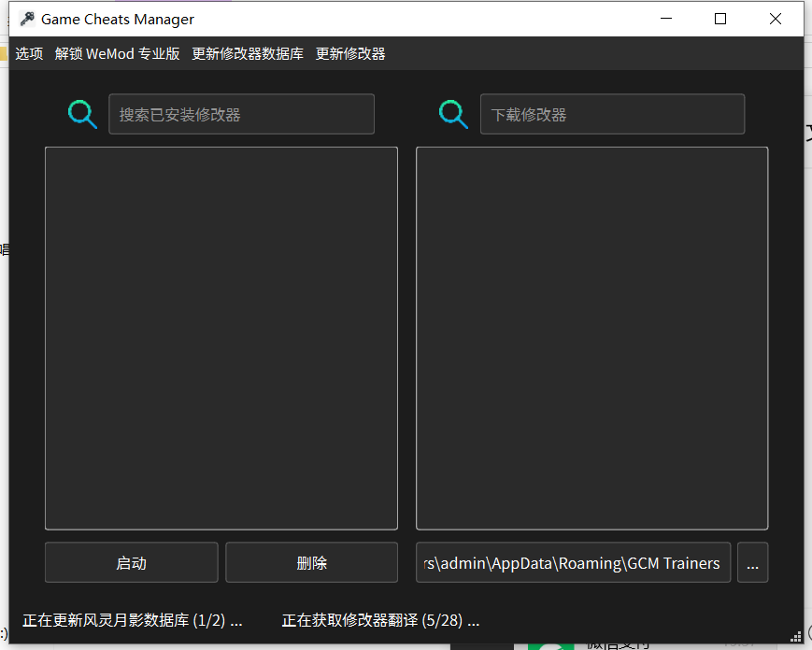Click the "..." browse button next to the path
Image resolution: width=812 pixels, height=650 pixels.
[x=752, y=562]
